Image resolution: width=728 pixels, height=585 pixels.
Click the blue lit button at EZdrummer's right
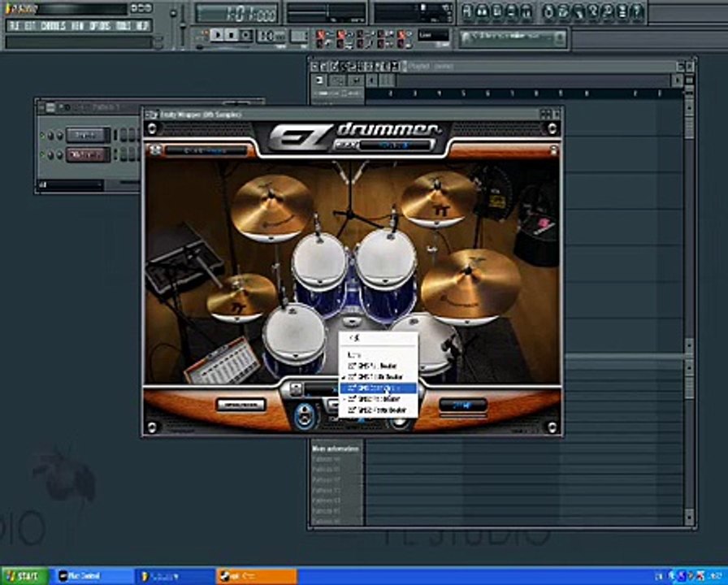(x=462, y=405)
